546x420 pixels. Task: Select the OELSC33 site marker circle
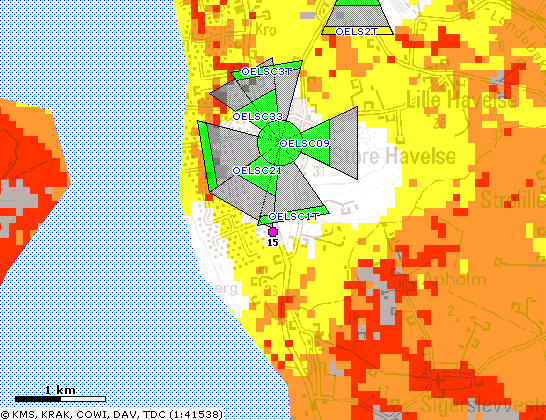[236, 117]
